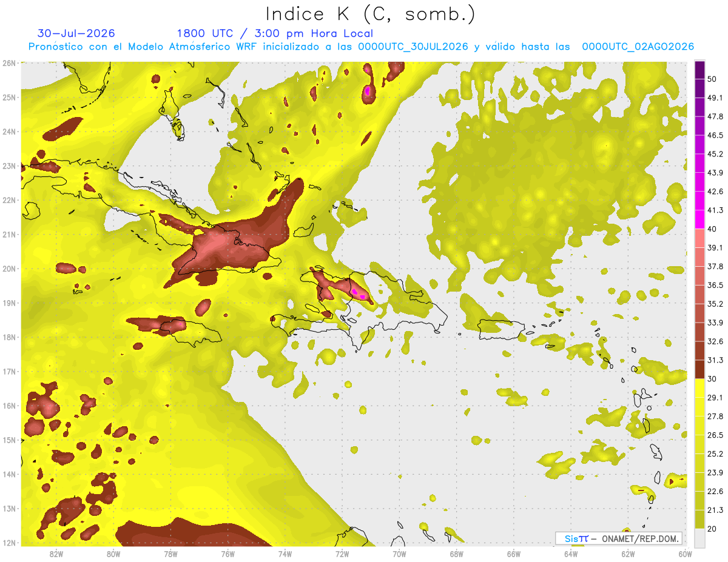Screen dimensions: 728x562
Task: Click the "66W" longitude label
Action: 514,554
